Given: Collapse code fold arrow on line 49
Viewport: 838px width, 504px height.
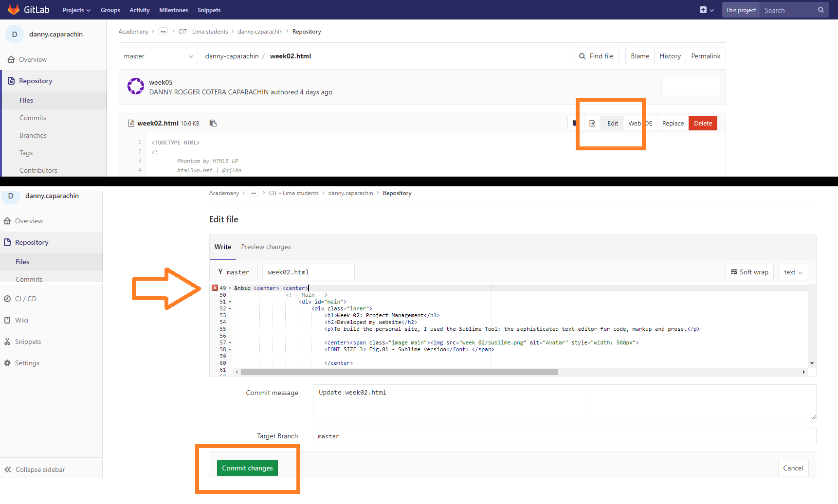Looking at the screenshot, I should 230,288.
